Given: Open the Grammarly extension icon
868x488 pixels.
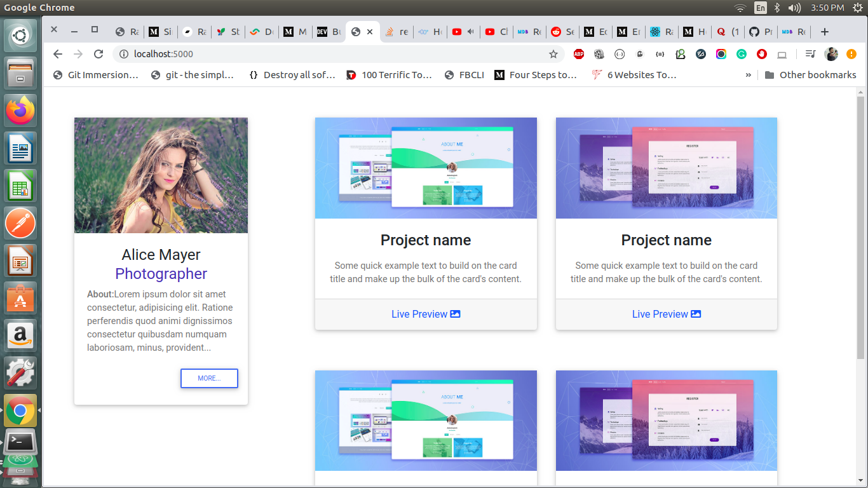Looking at the screenshot, I should [742, 54].
